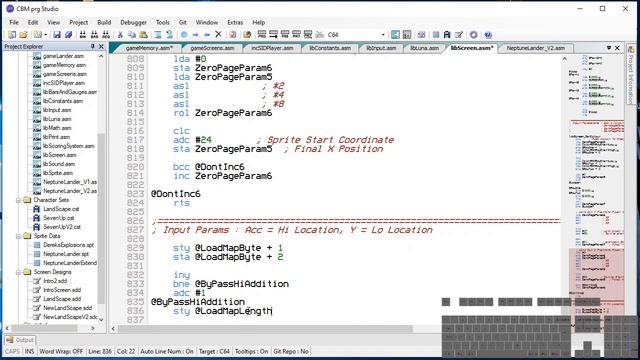The height and width of the screenshot is (360, 640).
Task: Click the clear bookmarks X icon
Action: pos(218,34)
